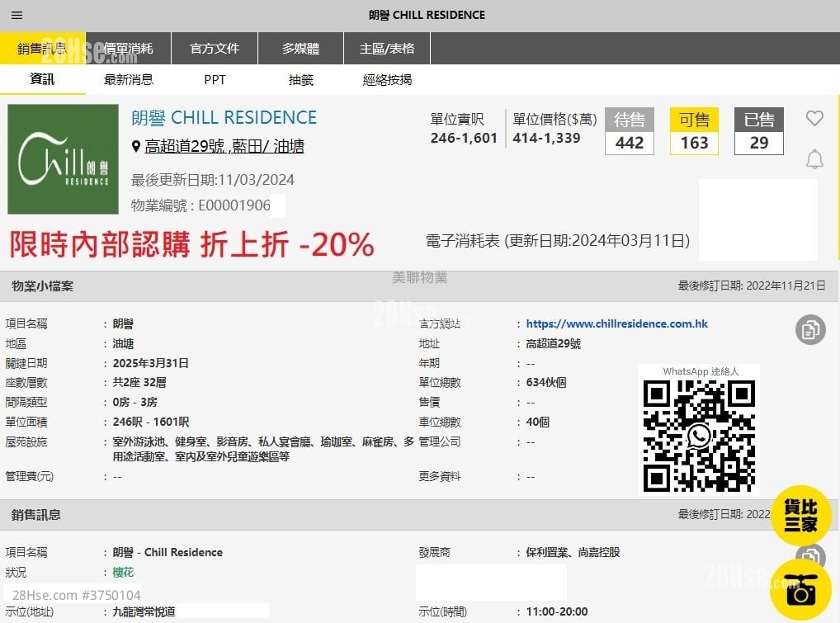Switch to the 價單消耗 tab

[129, 49]
